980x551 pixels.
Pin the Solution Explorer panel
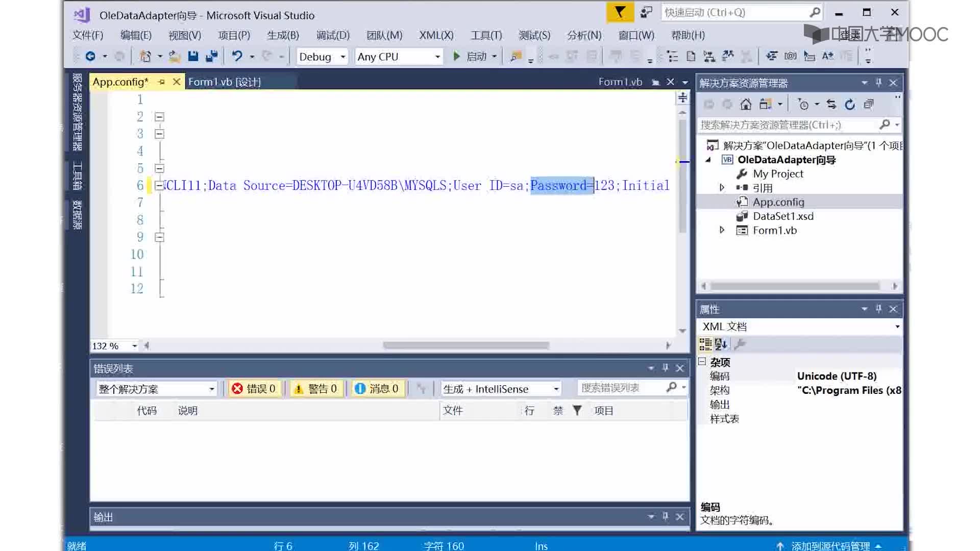coord(878,82)
